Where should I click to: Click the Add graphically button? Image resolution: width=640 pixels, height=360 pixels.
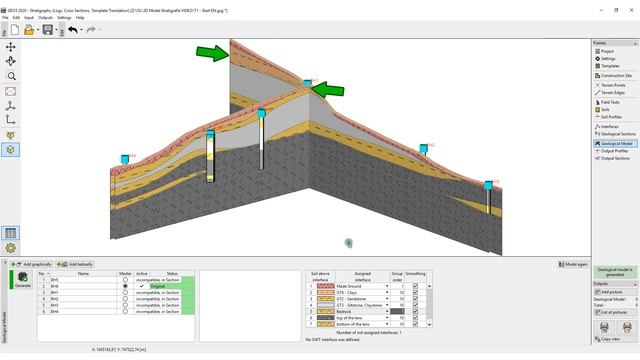tap(31, 264)
